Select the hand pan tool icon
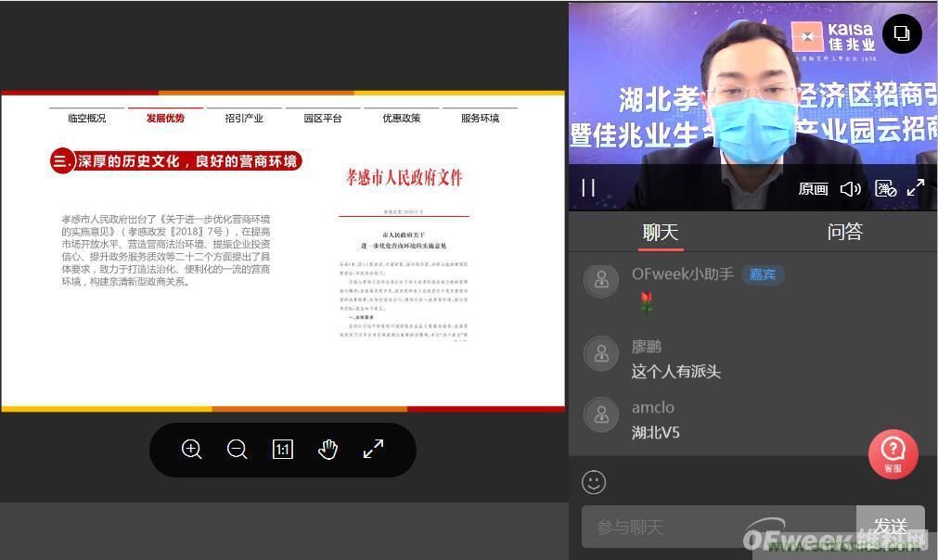This screenshot has height=560, width=938. point(328,450)
